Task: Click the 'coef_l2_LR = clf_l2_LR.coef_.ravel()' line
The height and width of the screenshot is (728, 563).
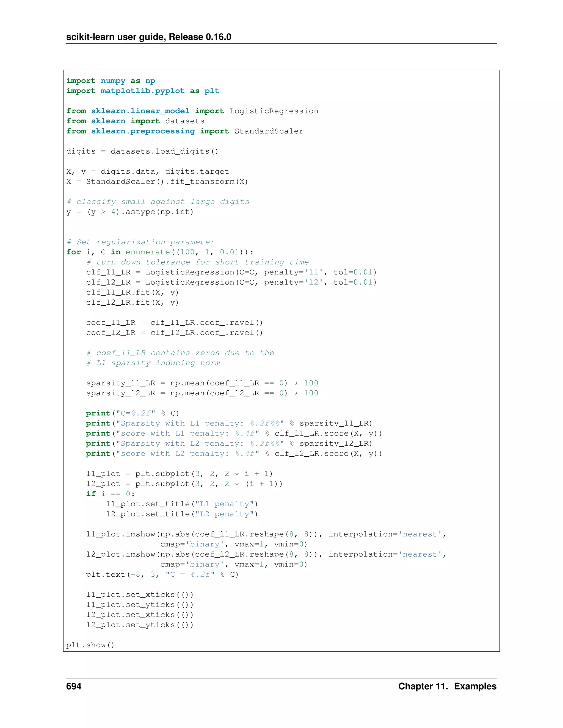Action: point(175,333)
